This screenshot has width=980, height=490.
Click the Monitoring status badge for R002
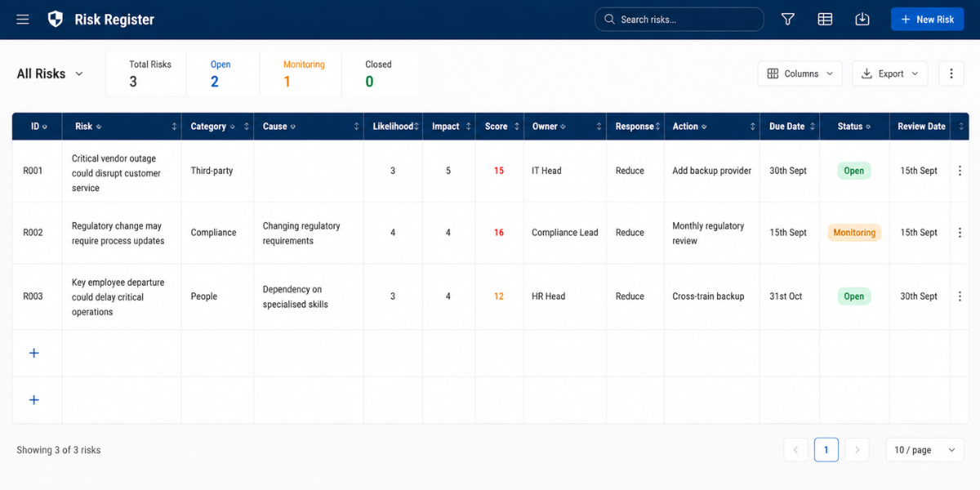[x=854, y=233]
